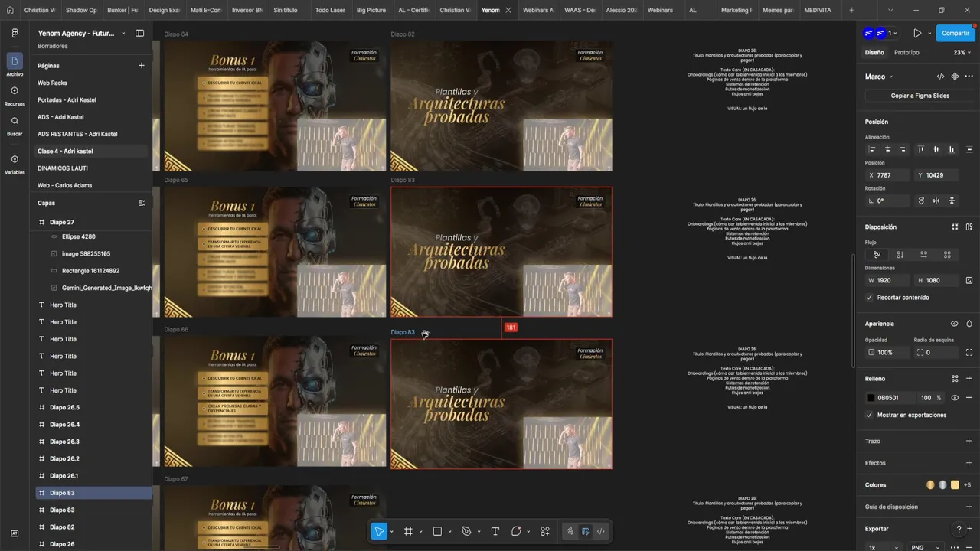This screenshot has height=551, width=980.
Task: Open the Webinars browser tab
Action: tap(660, 10)
